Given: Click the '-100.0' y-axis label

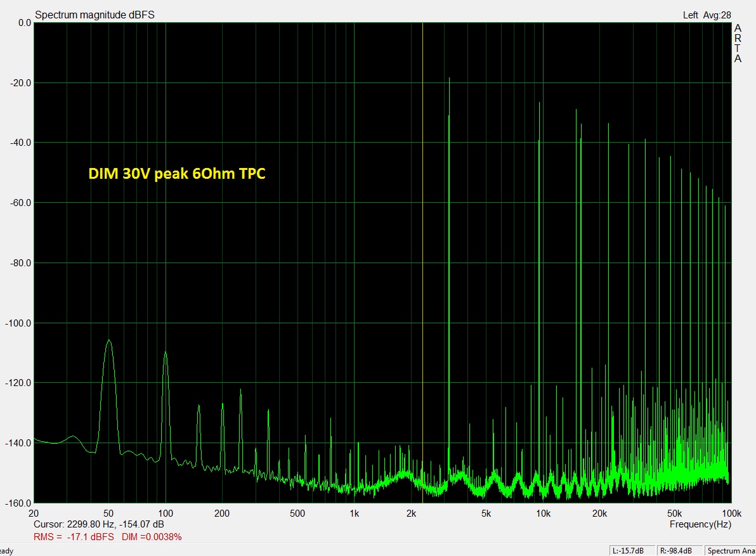Looking at the screenshot, I should (18, 323).
